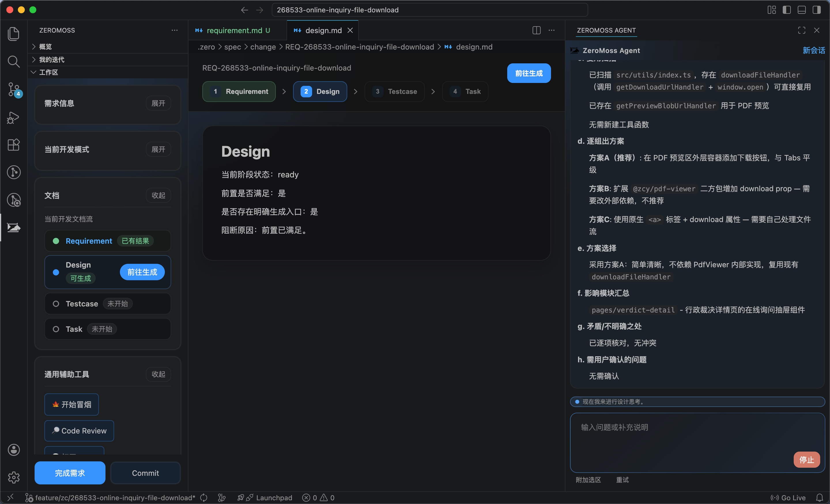Open the Search magnifier in activity bar
The width and height of the screenshot is (830, 504).
14,61
